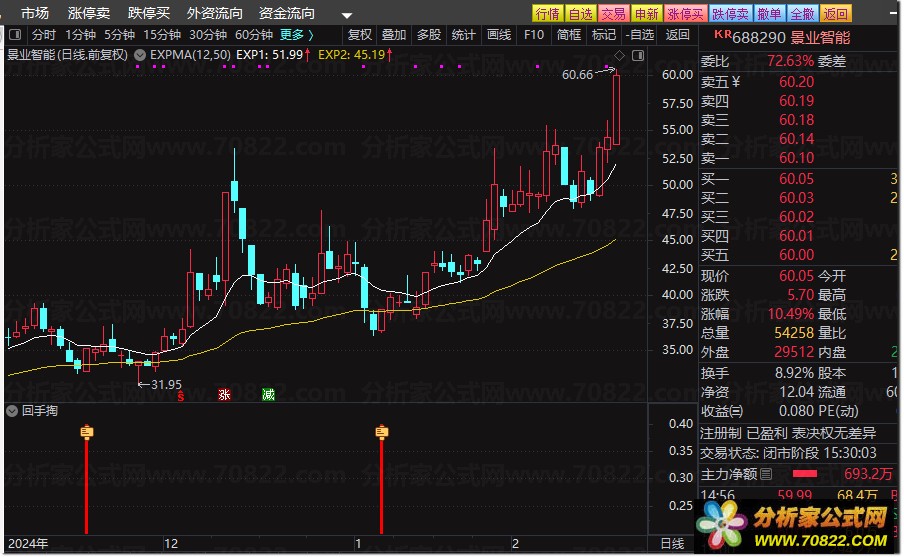The image size is (904, 557).
Task: Click the 涨停买 quick button
Action: (685, 14)
